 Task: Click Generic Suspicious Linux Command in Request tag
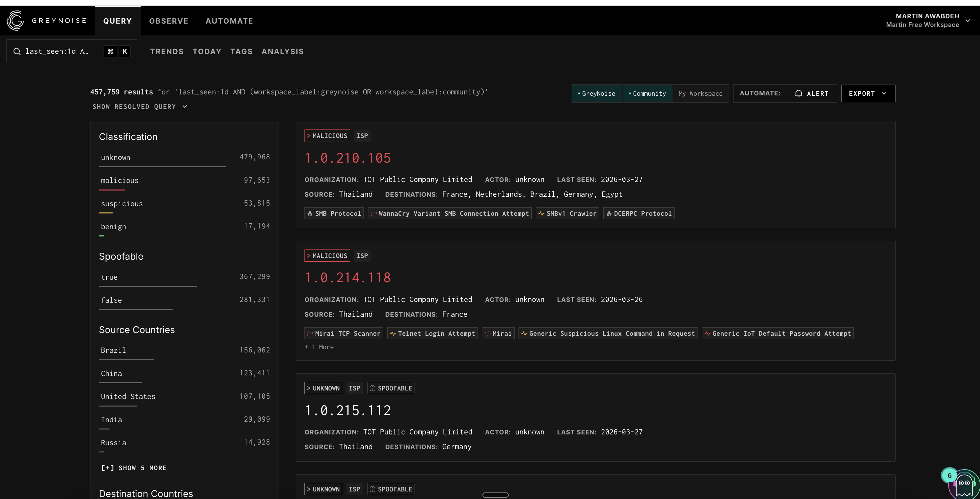pos(608,333)
